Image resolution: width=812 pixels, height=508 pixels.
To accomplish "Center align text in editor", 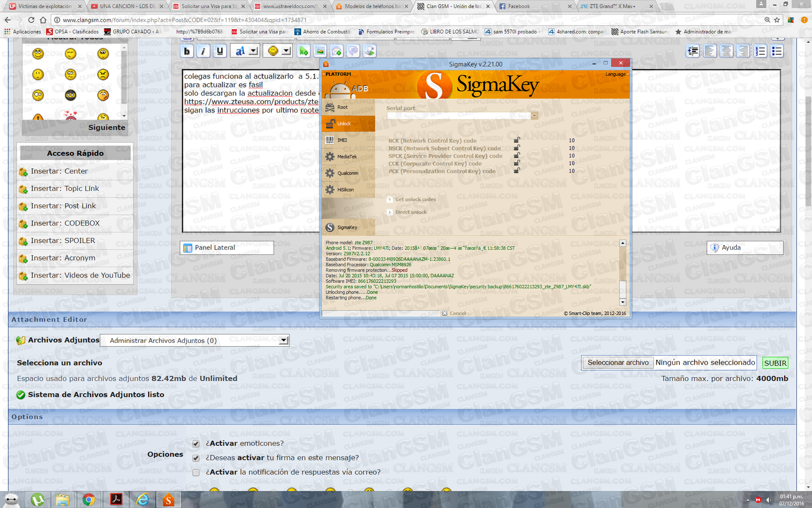I will [726, 51].
